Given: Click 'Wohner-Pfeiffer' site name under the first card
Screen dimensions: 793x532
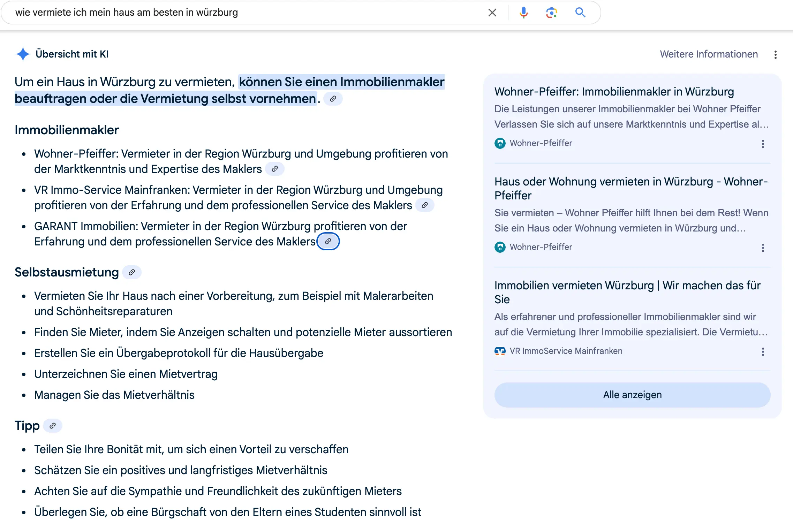Looking at the screenshot, I should [541, 143].
